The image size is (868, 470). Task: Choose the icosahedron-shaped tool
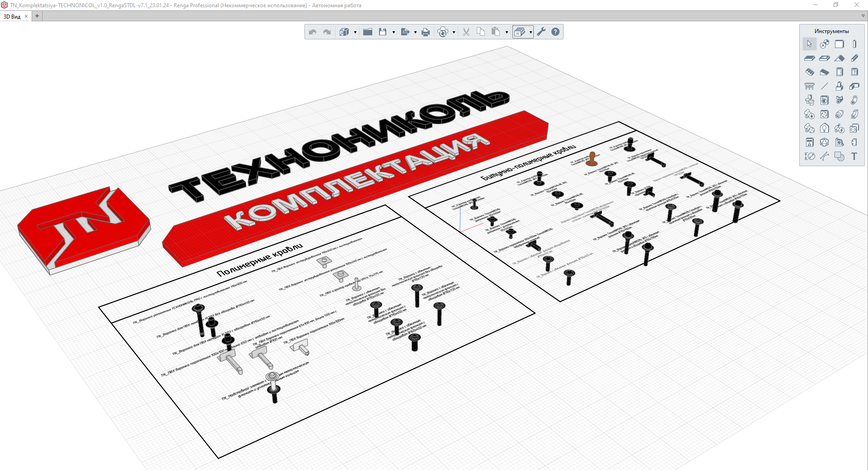pyautogui.click(x=825, y=142)
